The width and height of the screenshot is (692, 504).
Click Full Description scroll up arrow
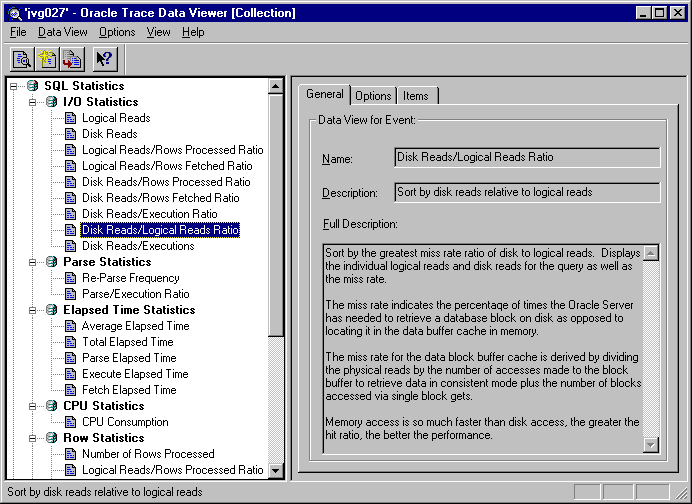click(651, 253)
